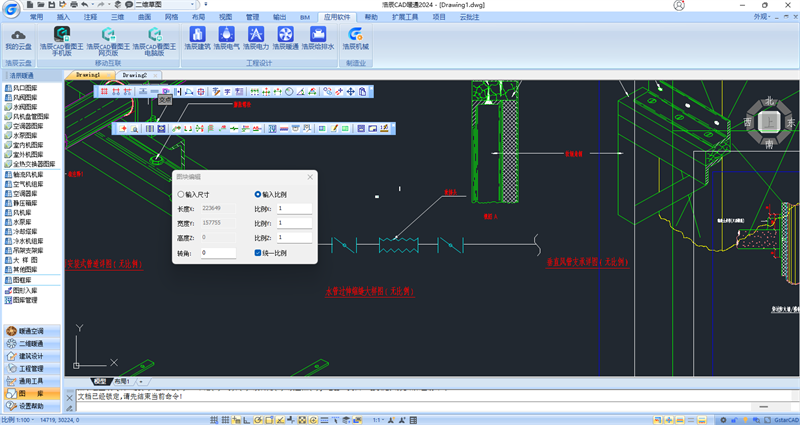The height and width of the screenshot is (425, 800).
Task: Switch to the Drawing2 document tab
Action: 134,75
